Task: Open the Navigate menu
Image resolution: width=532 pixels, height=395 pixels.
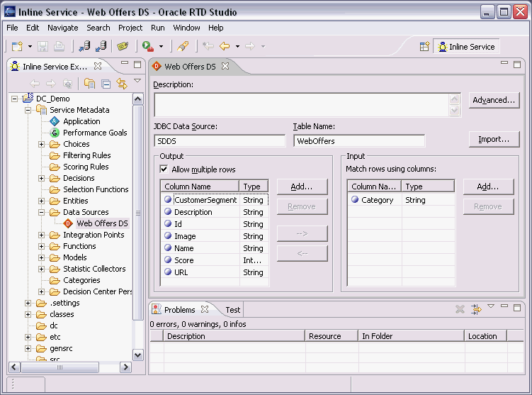Action: [x=63, y=28]
